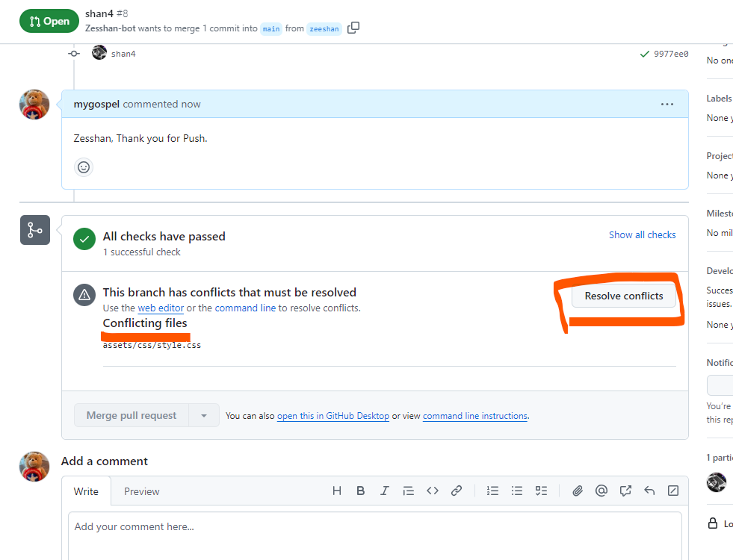Viewport: 733px width, 560px height.
Task: Insert code snippet formatting
Action: point(433,491)
